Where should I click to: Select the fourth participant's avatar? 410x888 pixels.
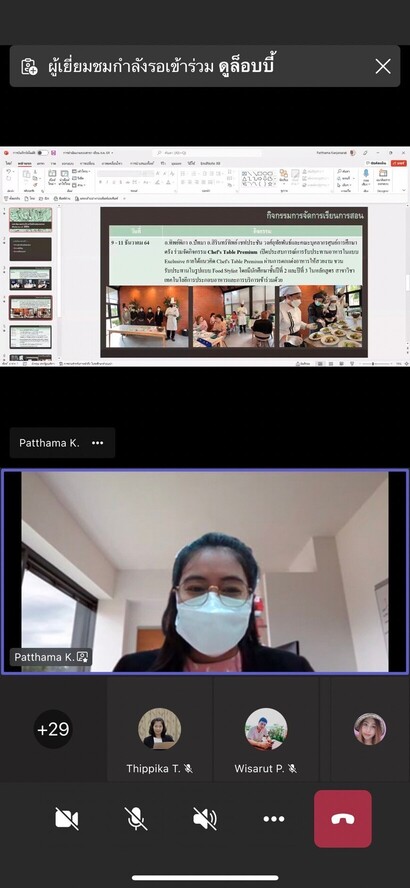point(370,729)
